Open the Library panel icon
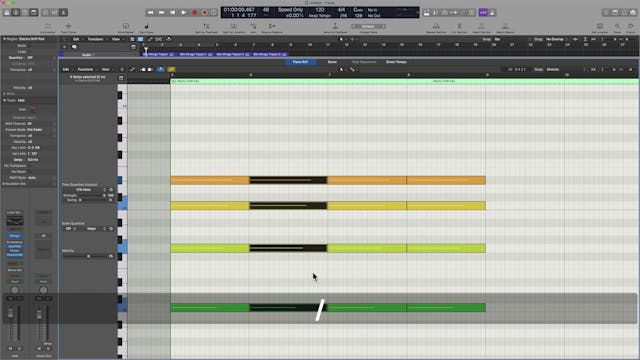Viewport: 640px width, 360px height. tap(7, 13)
